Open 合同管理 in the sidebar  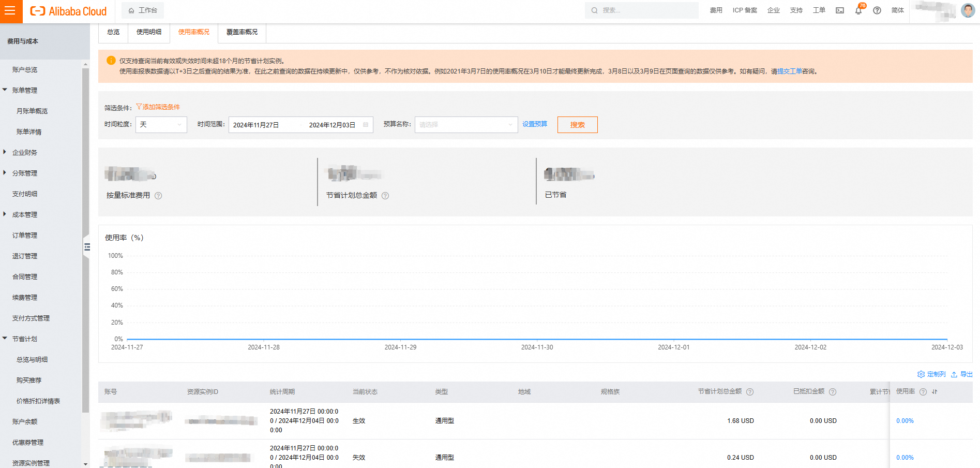(25, 276)
